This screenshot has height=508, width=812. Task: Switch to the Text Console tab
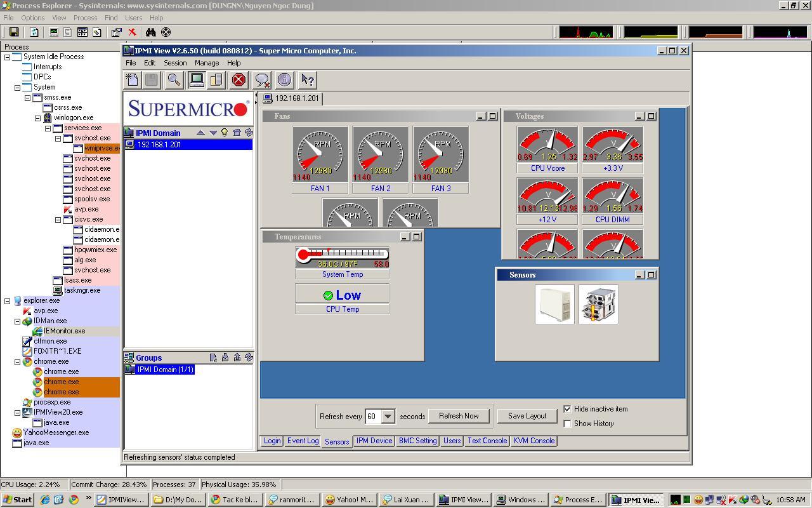tap(487, 441)
